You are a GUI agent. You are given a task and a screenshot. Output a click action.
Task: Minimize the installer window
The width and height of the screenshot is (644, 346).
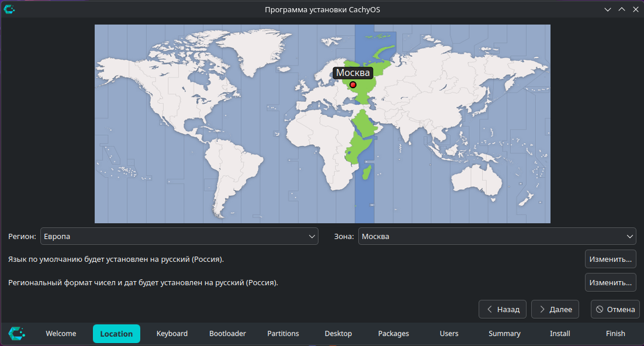(x=608, y=9)
